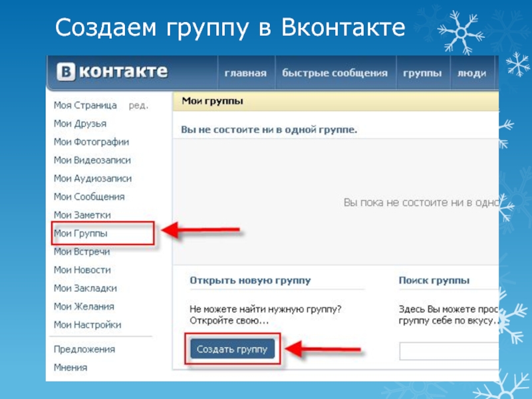Open Мои Новости
Image resolution: width=532 pixels, height=399 pixels.
[82, 270]
